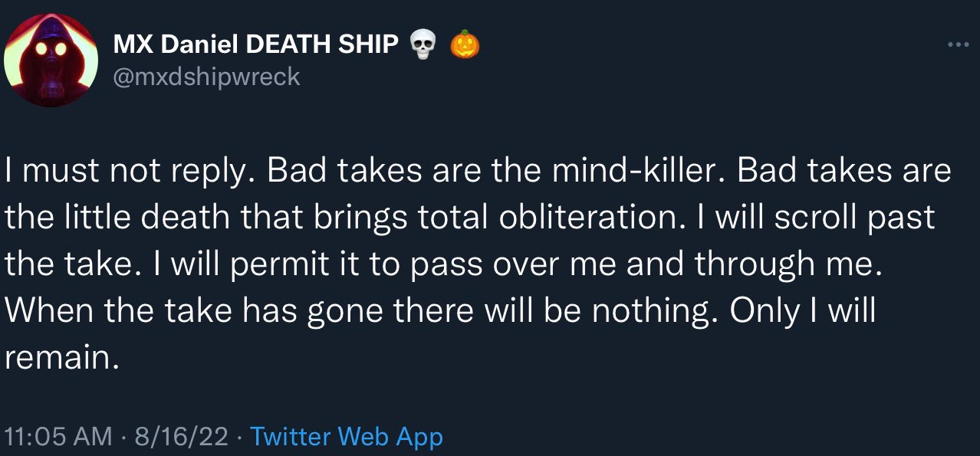Open the MX Daniel DEATH SHIP profile name
This screenshot has height=456, width=980.
pyautogui.click(x=255, y=45)
